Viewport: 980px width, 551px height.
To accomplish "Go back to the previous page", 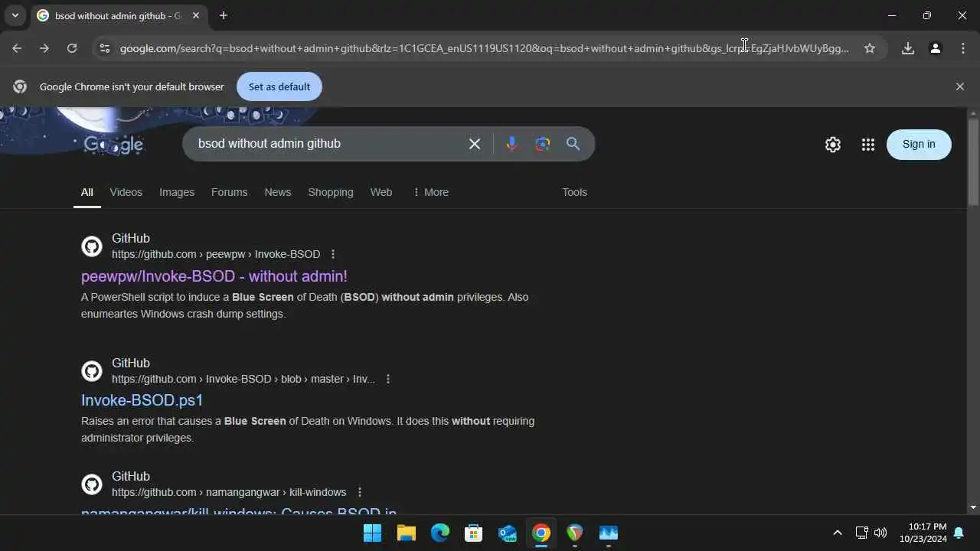I will click(17, 48).
